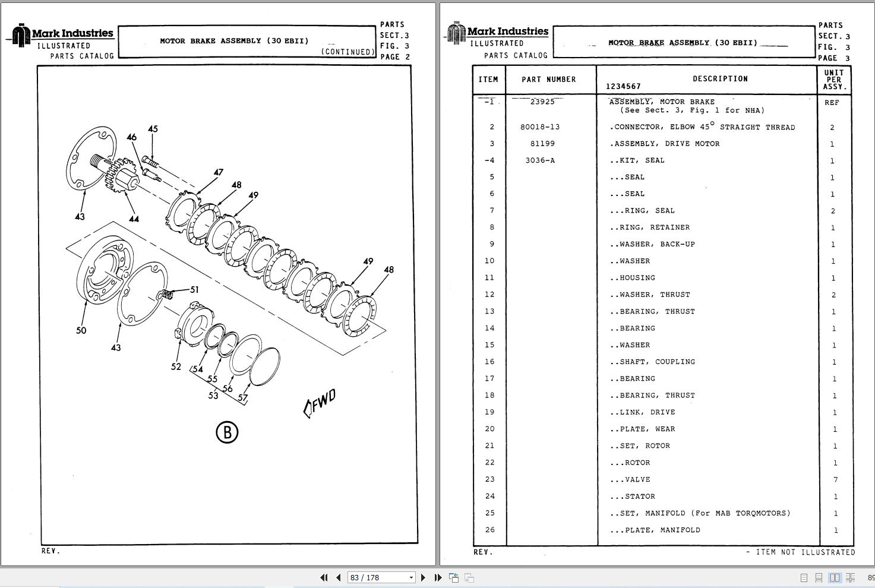Click part number 3036-A
This screenshot has height=588, width=875.
(x=540, y=160)
